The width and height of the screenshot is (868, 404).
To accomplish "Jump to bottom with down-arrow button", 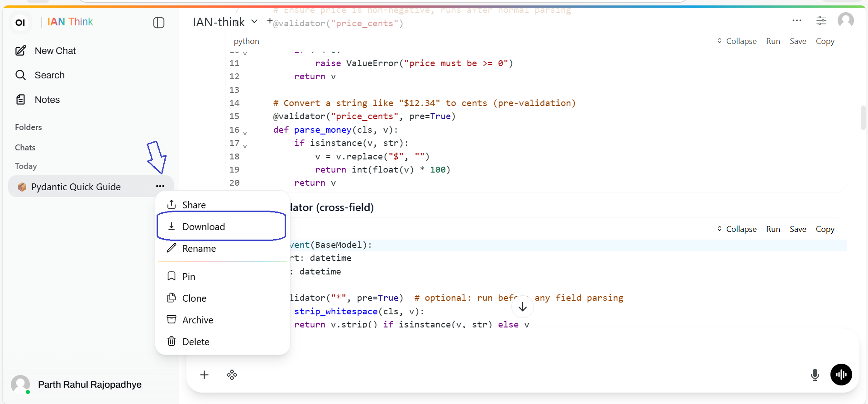I will pyautogui.click(x=523, y=307).
